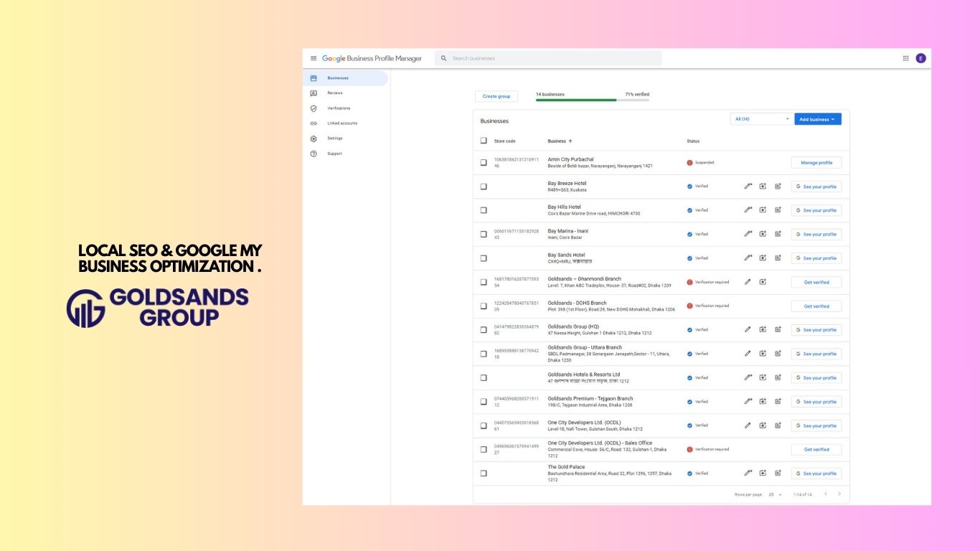Sort by the Business column header
The image size is (980, 551).
click(x=560, y=141)
